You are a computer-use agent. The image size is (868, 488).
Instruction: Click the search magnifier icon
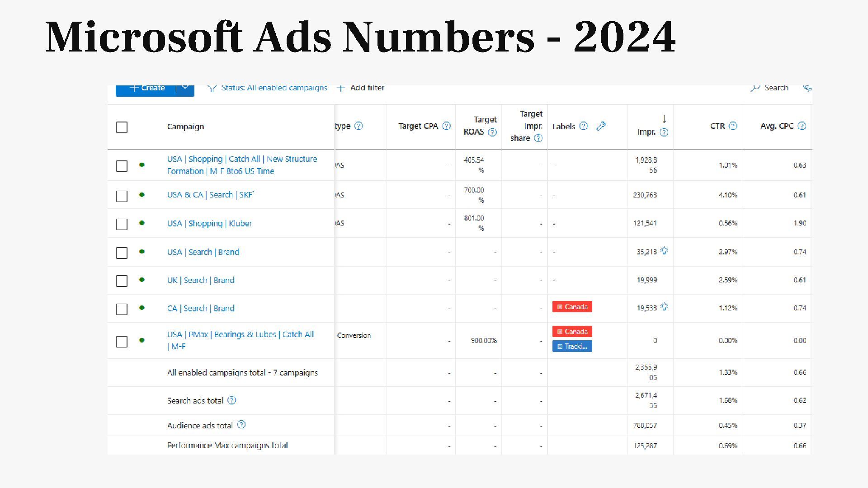(x=755, y=88)
